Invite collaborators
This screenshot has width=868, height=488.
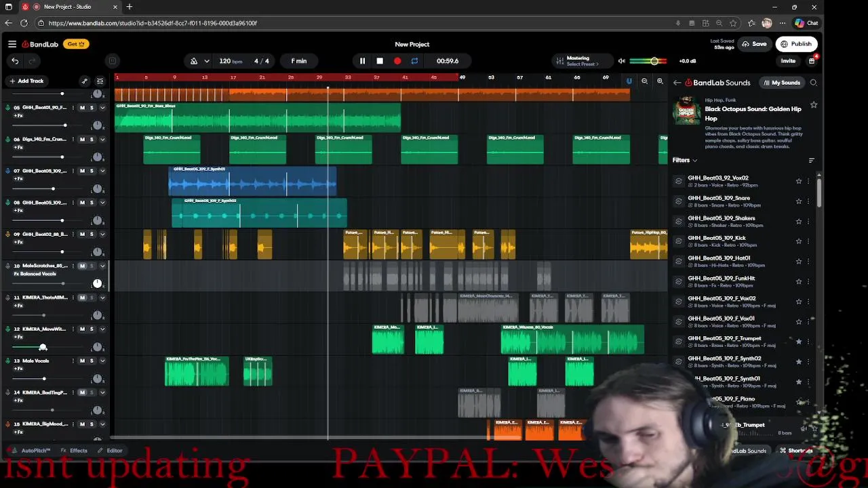pos(788,61)
